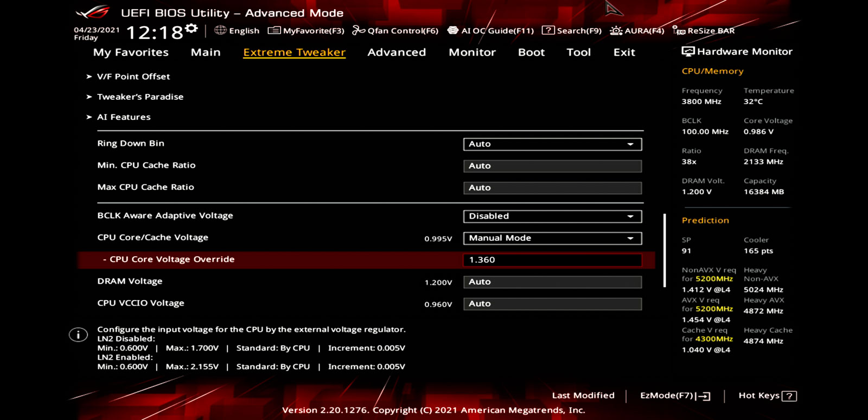Switch to Advanced tab

pyautogui.click(x=397, y=52)
